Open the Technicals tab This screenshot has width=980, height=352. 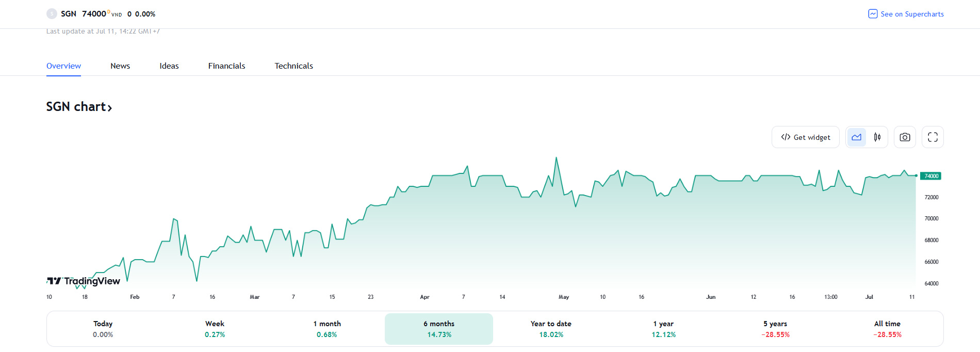pos(293,66)
